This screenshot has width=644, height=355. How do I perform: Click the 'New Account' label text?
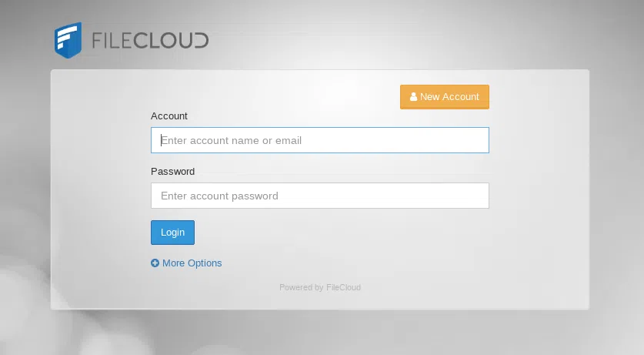449,97
